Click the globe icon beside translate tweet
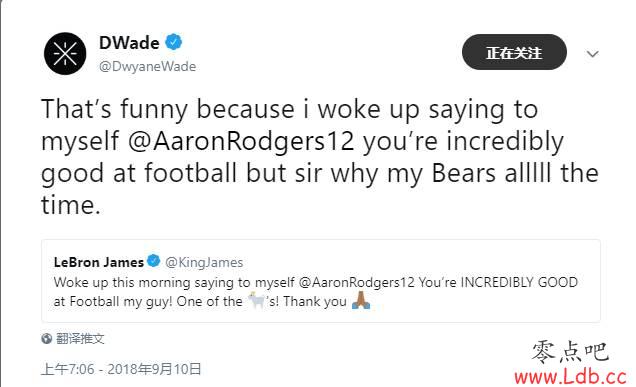636x387 pixels. click(47, 338)
